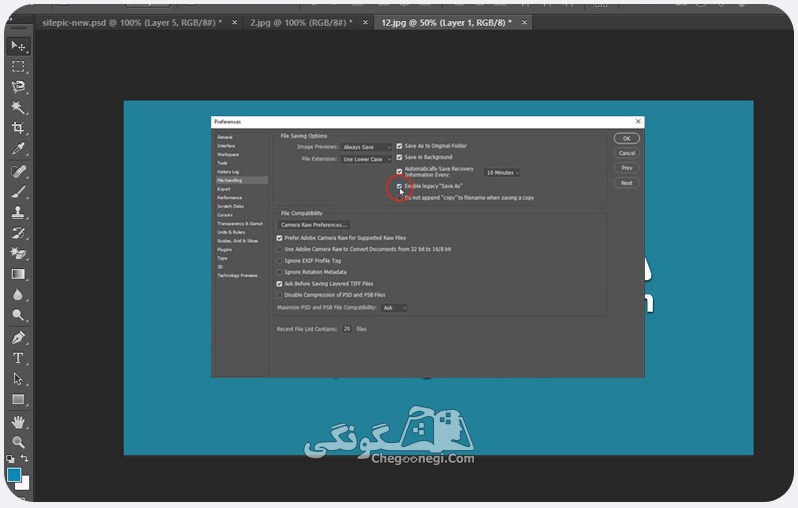
Task: Select the Brush tool
Action: pyautogui.click(x=18, y=192)
